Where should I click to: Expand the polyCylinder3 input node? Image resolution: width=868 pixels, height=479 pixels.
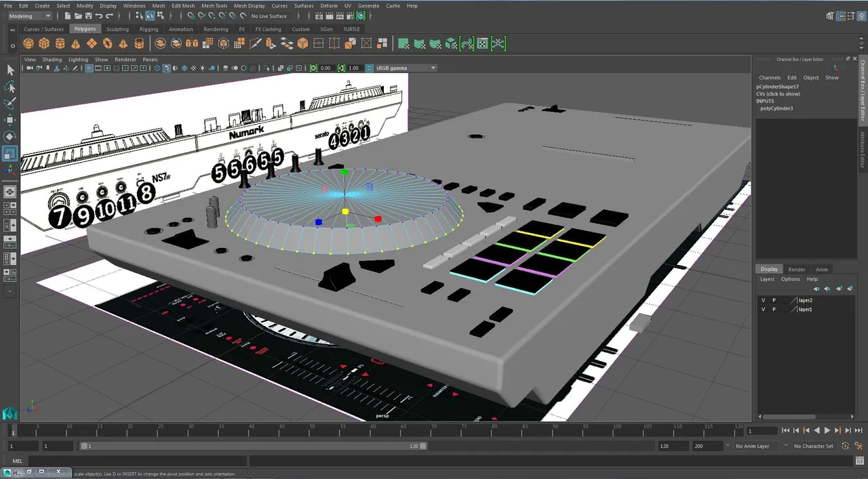click(776, 108)
